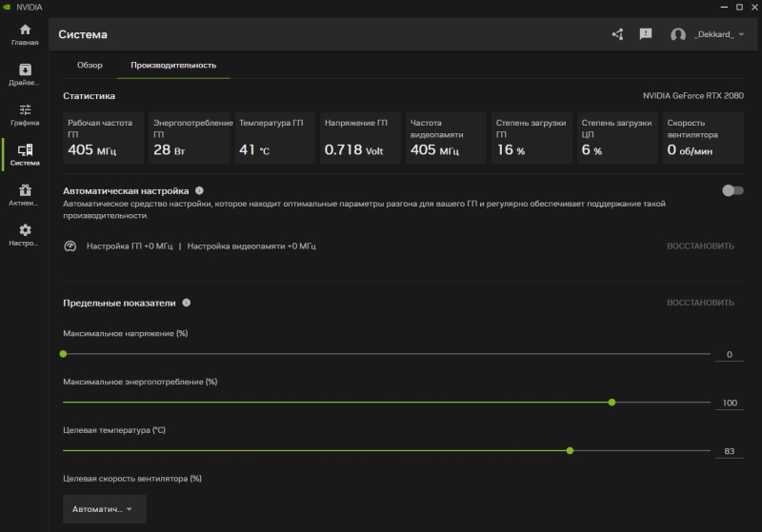Screen dimensions: 762x532
Task: Click the Максимальное энергопотребление slider handle
Action: pyautogui.click(x=612, y=402)
